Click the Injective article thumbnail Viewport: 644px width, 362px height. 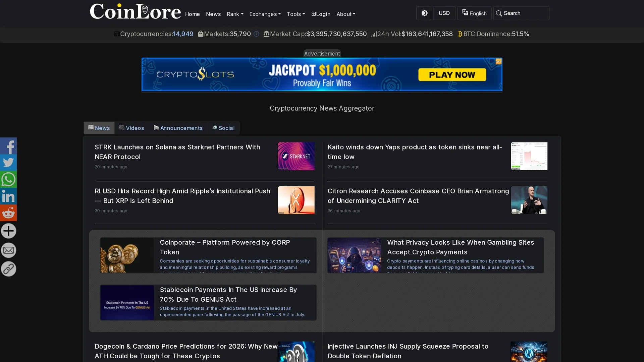[529, 352]
